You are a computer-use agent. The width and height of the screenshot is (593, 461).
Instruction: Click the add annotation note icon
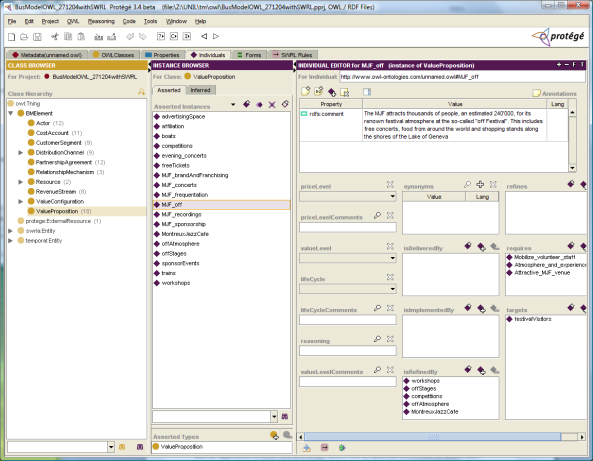tap(306, 91)
